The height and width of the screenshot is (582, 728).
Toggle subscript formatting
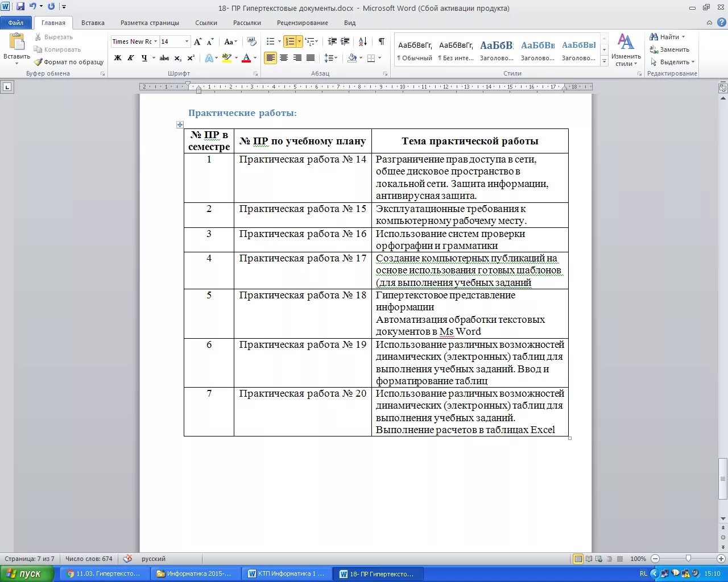[x=177, y=58]
